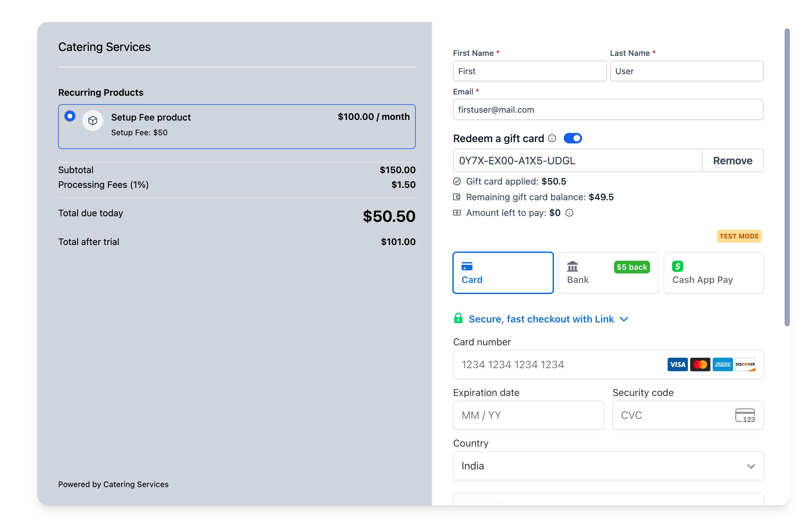Click the CVC card hint icon
Viewport: 812px width, 524px height.
pyautogui.click(x=744, y=415)
